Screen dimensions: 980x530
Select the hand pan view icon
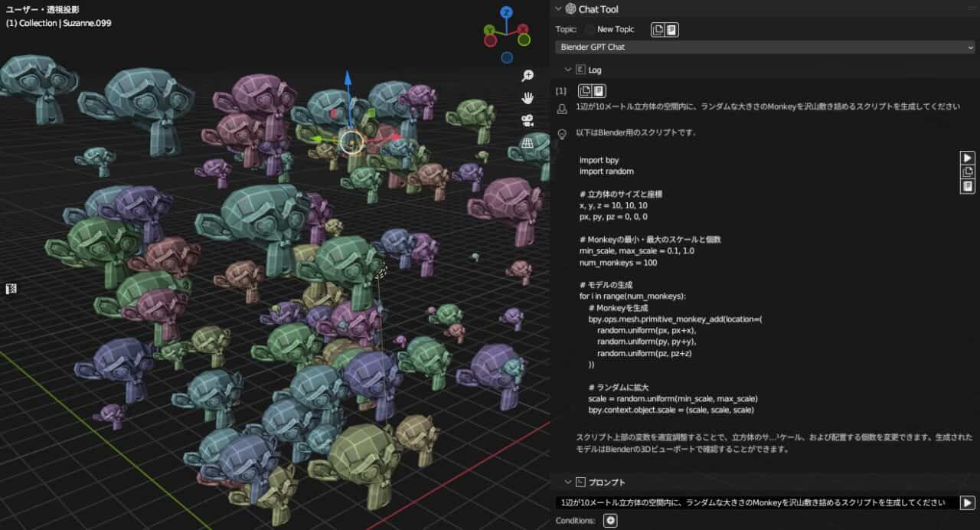pyautogui.click(x=528, y=97)
